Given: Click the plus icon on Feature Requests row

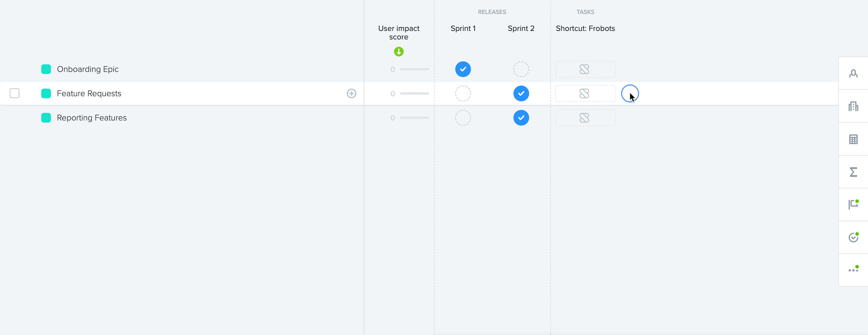Looking at the screenshot, I should coord(352,93).
